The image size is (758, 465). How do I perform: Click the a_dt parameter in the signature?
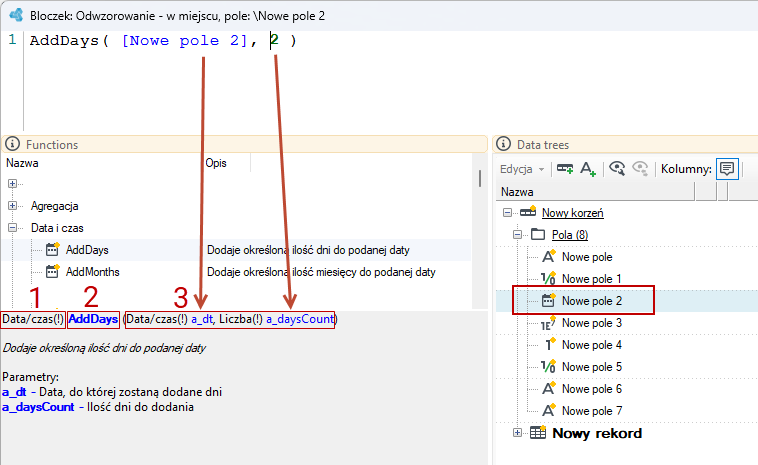[202, 319]
